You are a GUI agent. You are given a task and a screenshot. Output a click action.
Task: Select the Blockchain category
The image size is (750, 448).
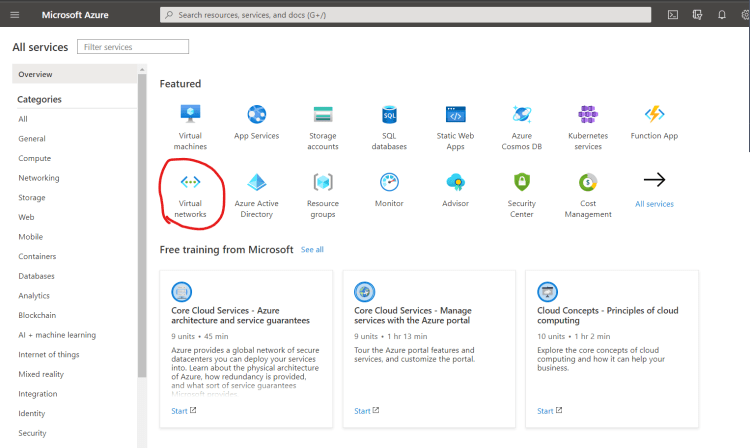pos(37,315)
